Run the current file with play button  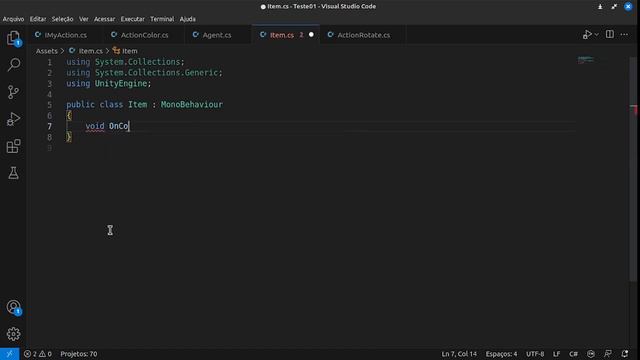tap(587, 35)
